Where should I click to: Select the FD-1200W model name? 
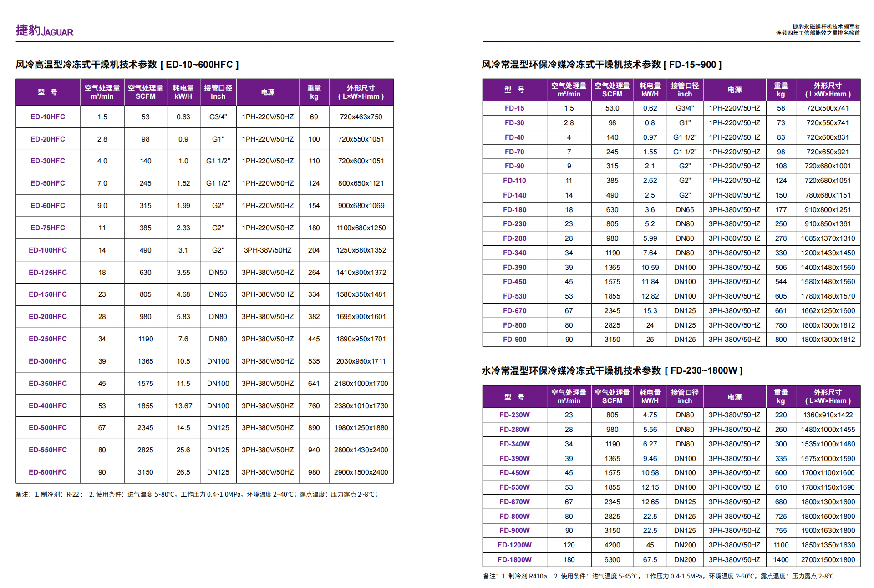pyautogui.click(x=514, y=545)
